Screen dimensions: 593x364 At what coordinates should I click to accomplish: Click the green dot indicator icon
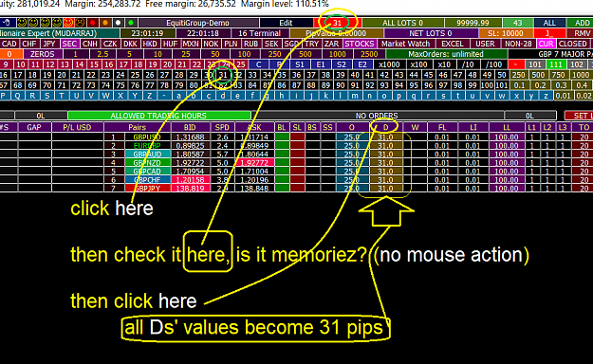pyautogui.click(x=131, y=23)
